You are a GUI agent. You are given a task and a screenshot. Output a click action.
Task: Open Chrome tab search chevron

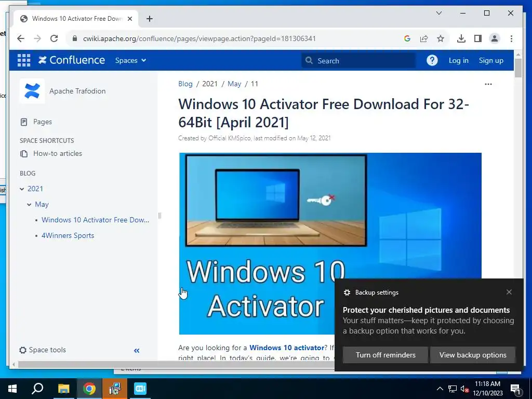click(438, 13)
